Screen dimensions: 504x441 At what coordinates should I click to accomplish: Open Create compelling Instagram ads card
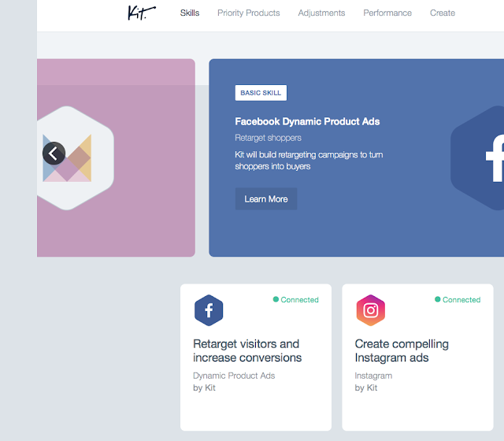coord(417,357)
